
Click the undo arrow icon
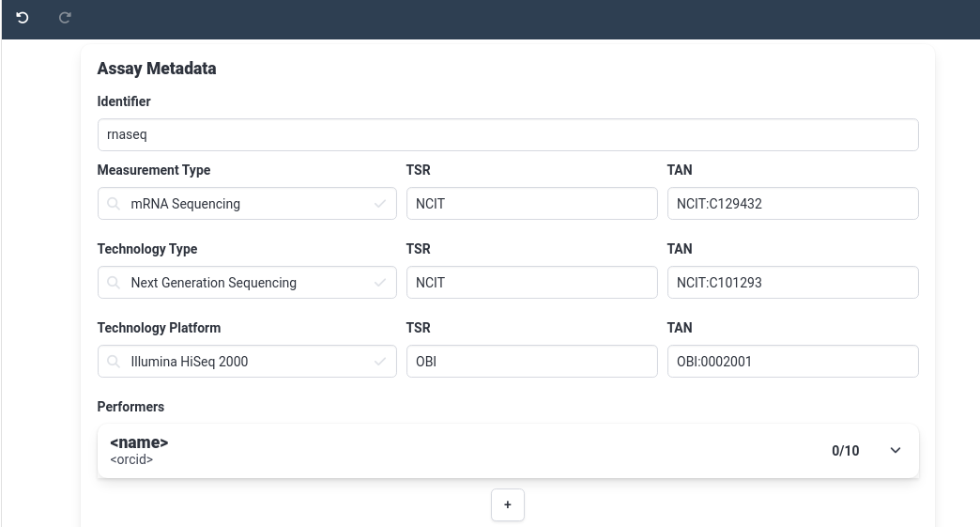tap(23, 18)
